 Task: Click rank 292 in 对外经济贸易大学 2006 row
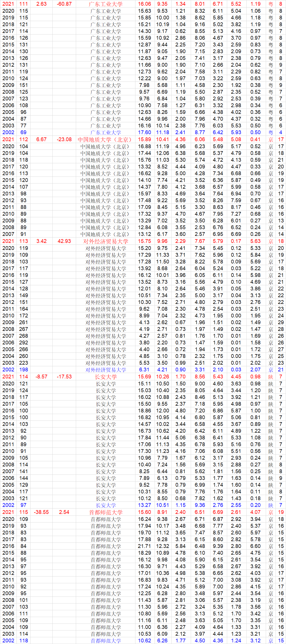pyautogui.click(x=24, y=343)
